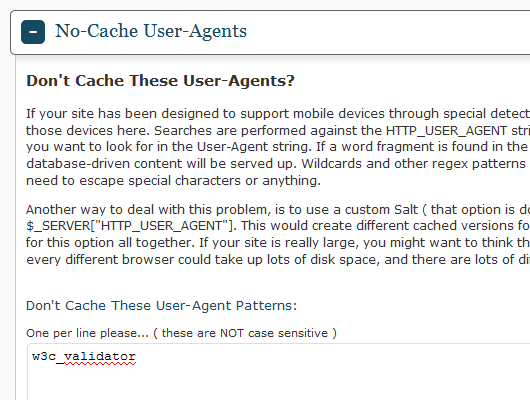Viewport: 530px width, 400px height.
Task: Click HTTP_USER_AGENT in the first paragraph
Action: pos(446,131)
